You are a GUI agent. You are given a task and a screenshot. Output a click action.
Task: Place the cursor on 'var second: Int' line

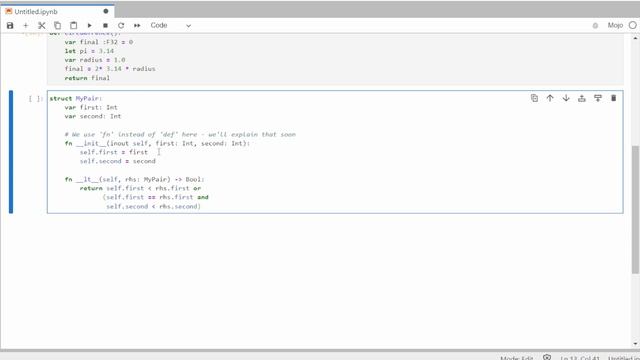93,116
